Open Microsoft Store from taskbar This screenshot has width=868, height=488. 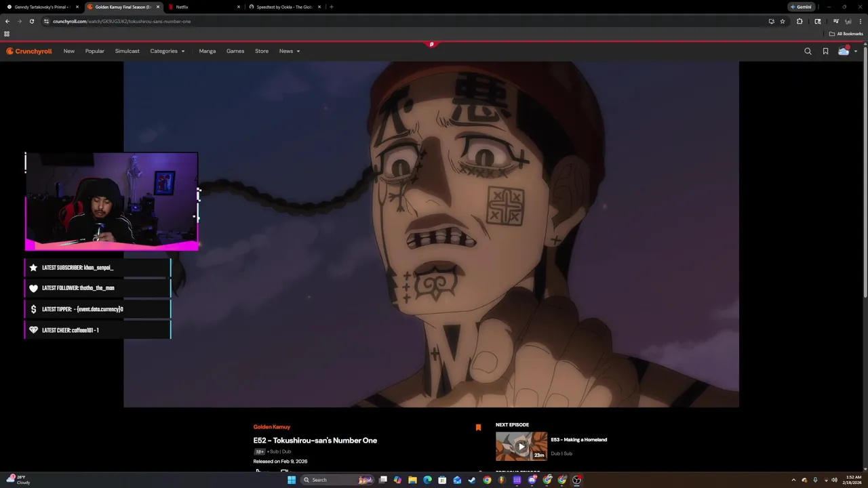pos(442,480)
